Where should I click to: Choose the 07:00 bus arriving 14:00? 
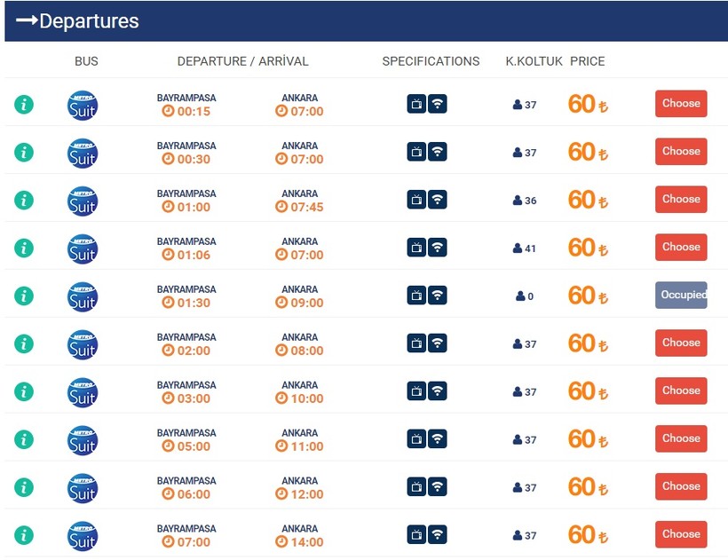pyautogui.click(x=681, y=535)
